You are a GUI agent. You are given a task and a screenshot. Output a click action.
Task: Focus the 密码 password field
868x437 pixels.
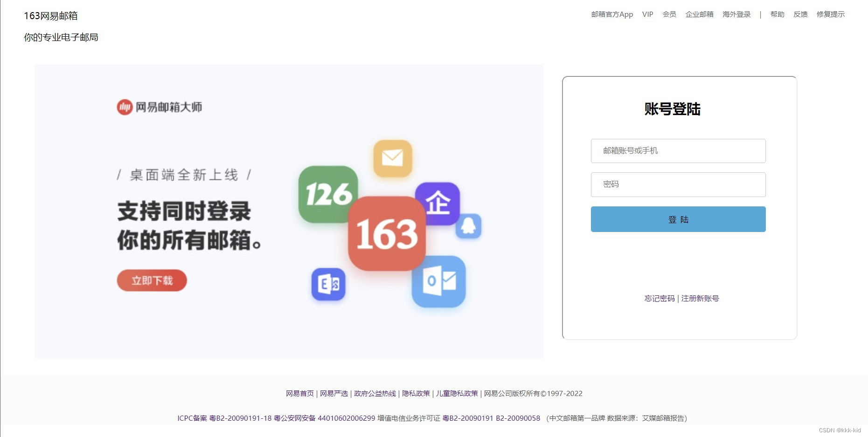coord(678,184)
